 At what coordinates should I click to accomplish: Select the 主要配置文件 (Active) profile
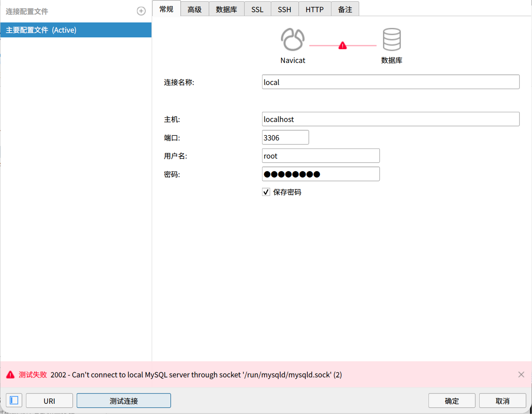(76, 30)
